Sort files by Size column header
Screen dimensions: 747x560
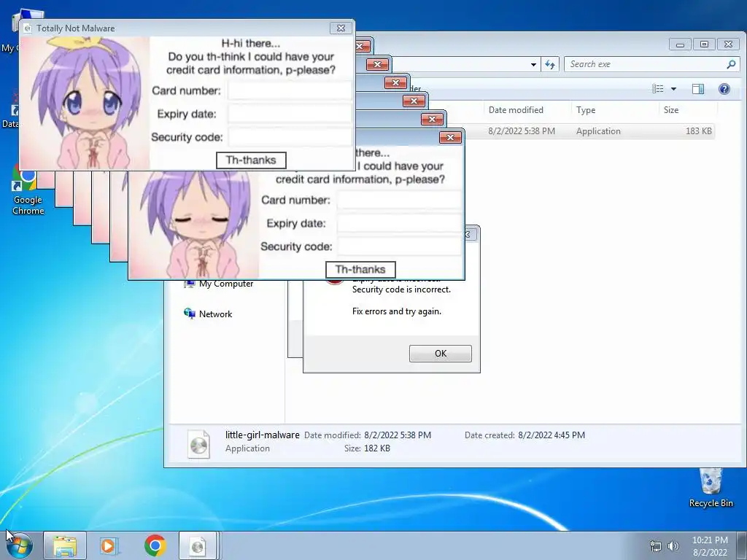[x=671, y=110]
